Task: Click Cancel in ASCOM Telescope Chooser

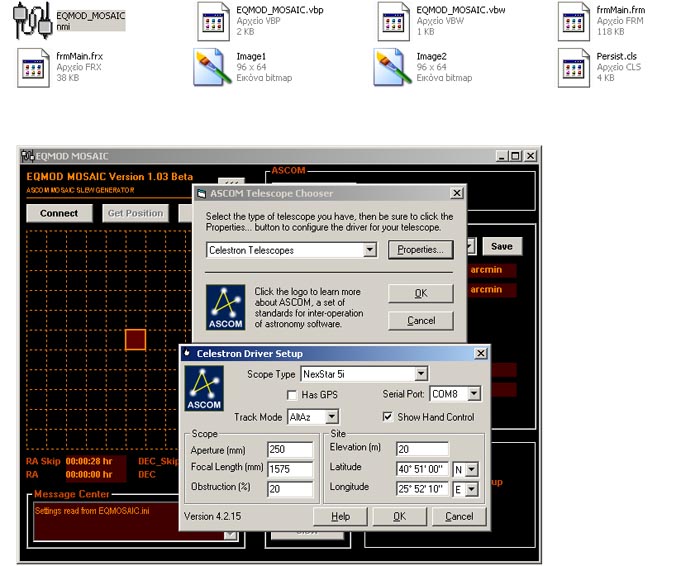Action: tap(421, 320)
